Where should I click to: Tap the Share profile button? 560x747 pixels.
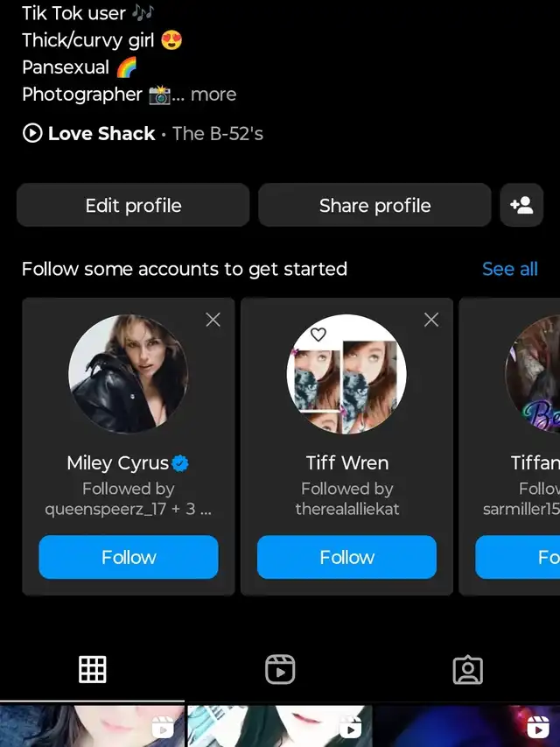(374, 206)
